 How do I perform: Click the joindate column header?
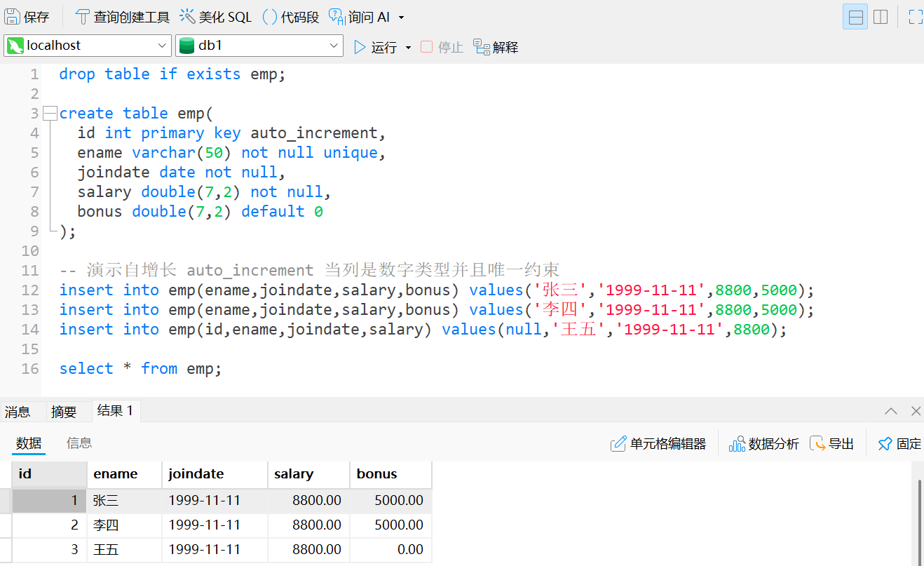click(215, 474)
